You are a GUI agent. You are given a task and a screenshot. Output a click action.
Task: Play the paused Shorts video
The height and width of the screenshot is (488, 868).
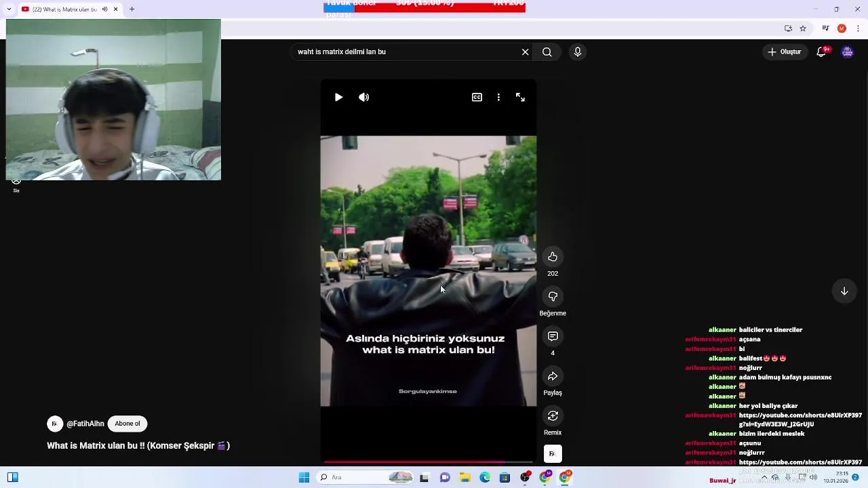[338, 97]
